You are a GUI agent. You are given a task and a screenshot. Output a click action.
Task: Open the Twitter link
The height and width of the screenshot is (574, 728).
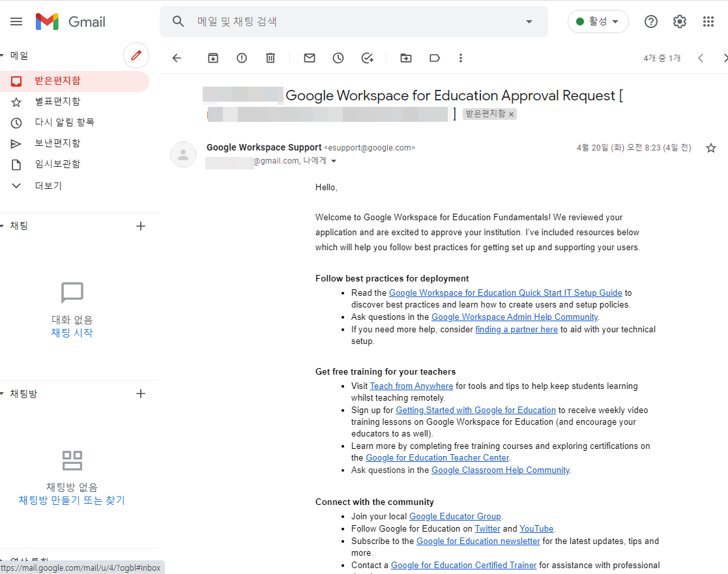[488, 529]
